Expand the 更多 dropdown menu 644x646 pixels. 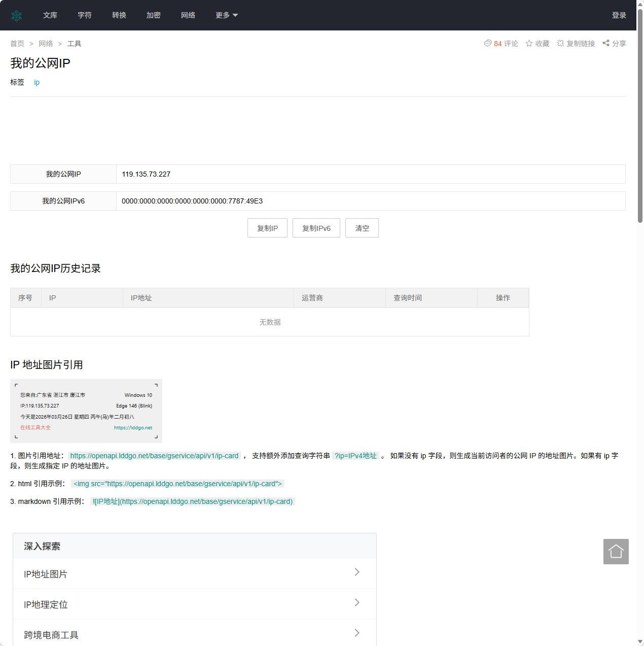(x=226, y=15)
